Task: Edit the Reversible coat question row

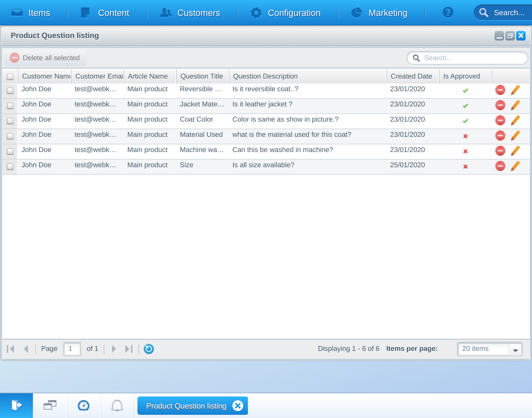Action: 515,90
